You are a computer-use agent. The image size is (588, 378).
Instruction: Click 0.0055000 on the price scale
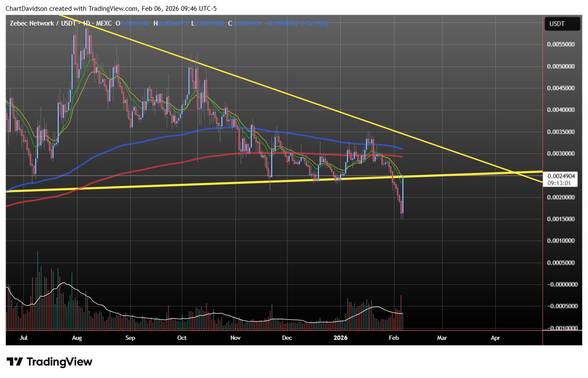(x=561, y=45)
